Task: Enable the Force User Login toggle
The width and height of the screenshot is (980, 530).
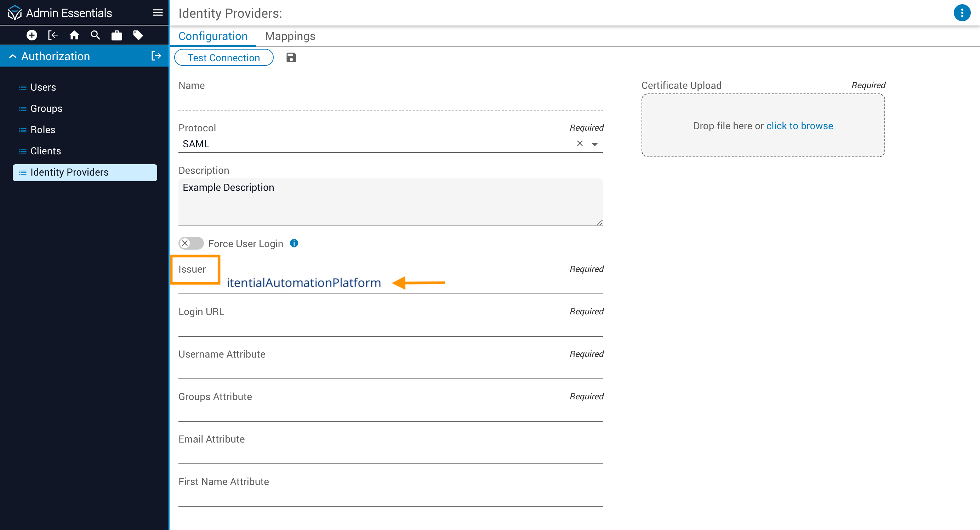Action: pos(191,243)
